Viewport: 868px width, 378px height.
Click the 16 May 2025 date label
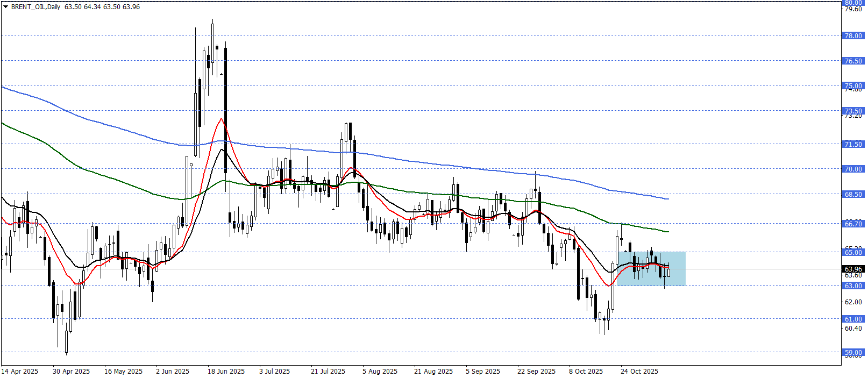[x=123, y=371]
